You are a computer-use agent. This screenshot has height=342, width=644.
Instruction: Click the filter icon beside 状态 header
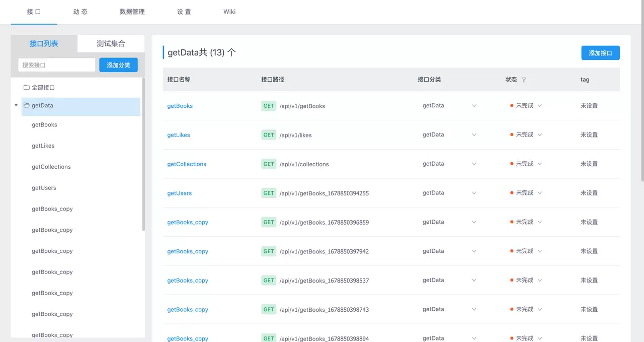pos(524,80)
